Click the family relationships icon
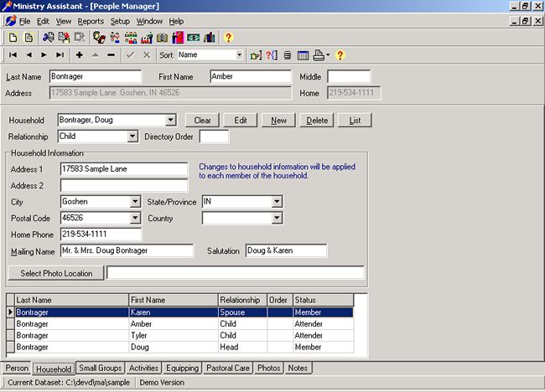The width and height of the screenshot is (545, 392). (x=115, y=38)
